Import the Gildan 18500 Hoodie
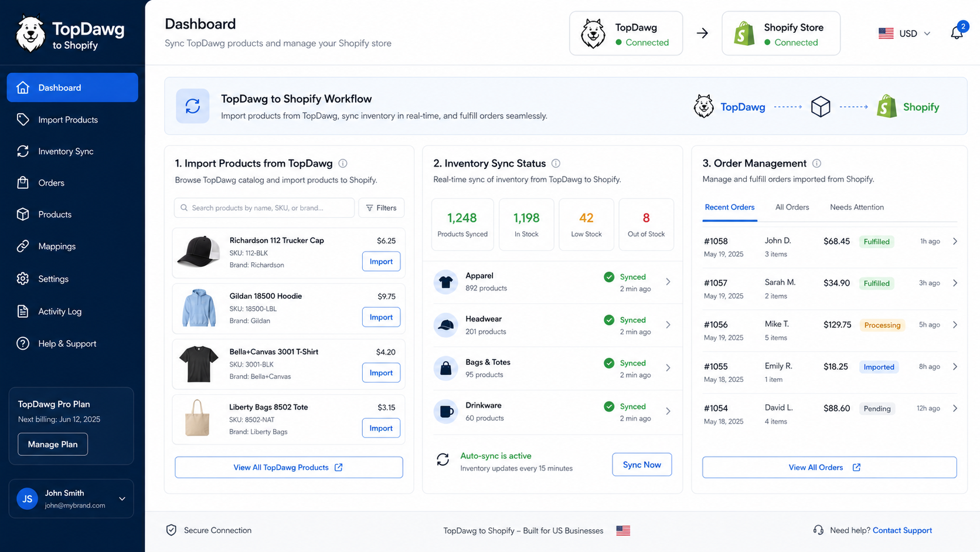This screenshot has height=552, width=980. pyautogui.click(x=381, y=317)
